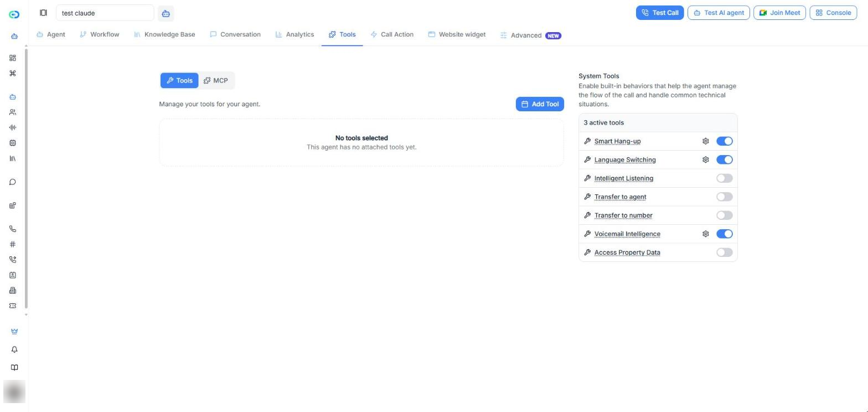Click the agent name field 'test claude'
This screenshot has height=412, width=868.
tap(105, 13)
